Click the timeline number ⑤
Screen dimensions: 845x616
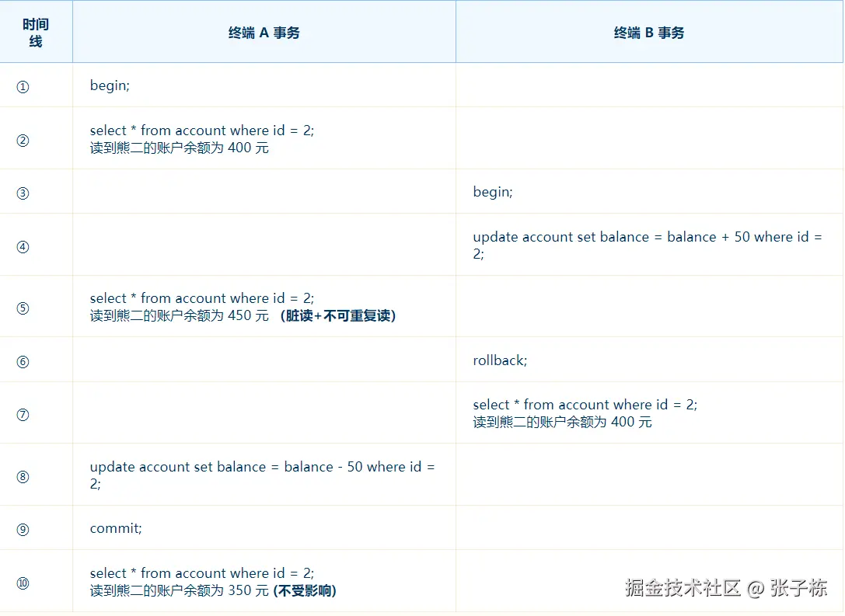23,308
